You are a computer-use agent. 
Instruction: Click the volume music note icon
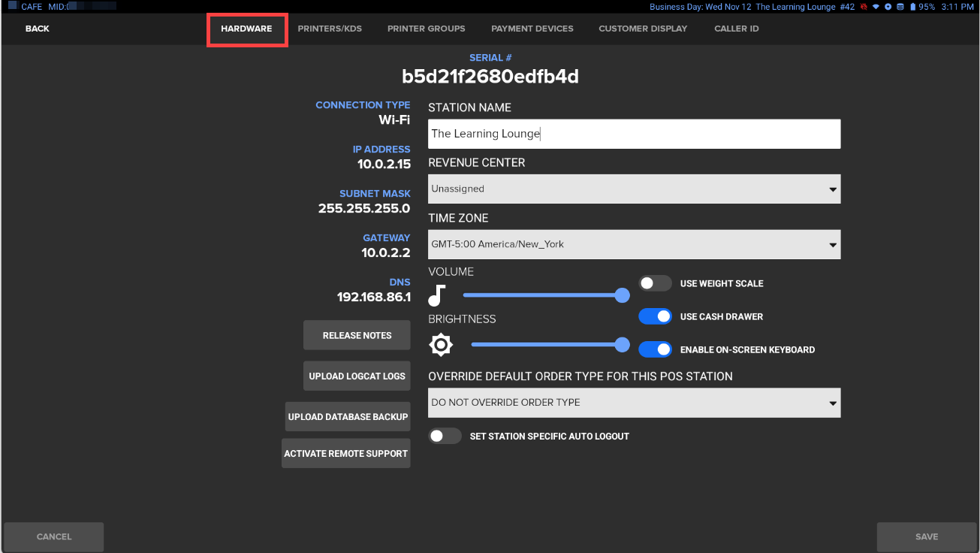(x=437, y=295)
